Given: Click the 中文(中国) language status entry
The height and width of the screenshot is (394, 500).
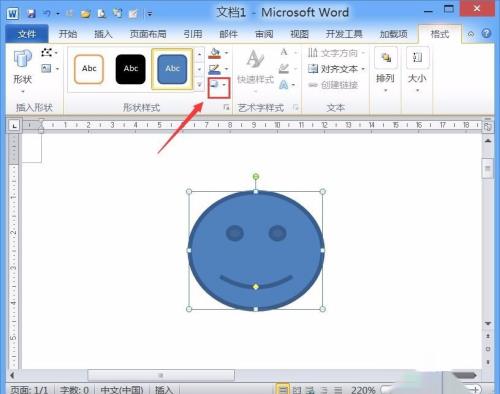Looking at the screenshot, I should click(122, 389).
